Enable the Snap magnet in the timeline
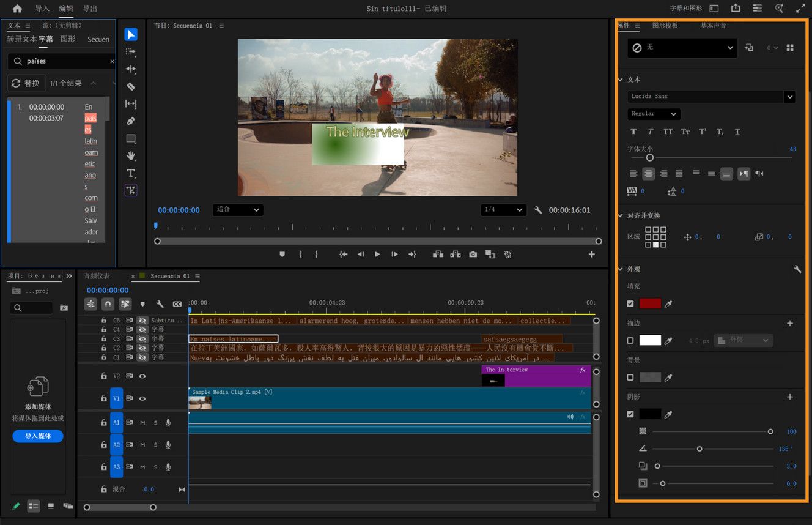812x525 pixels. (108, 304)
